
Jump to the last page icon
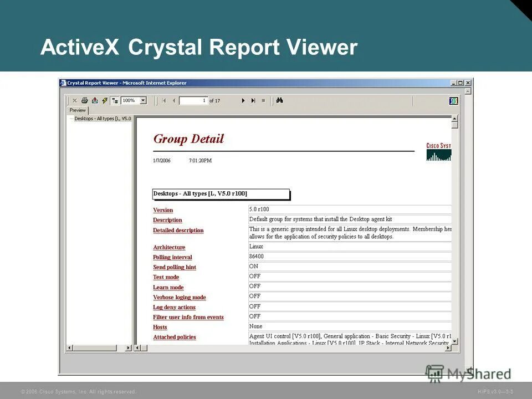[x=253, y=100]
